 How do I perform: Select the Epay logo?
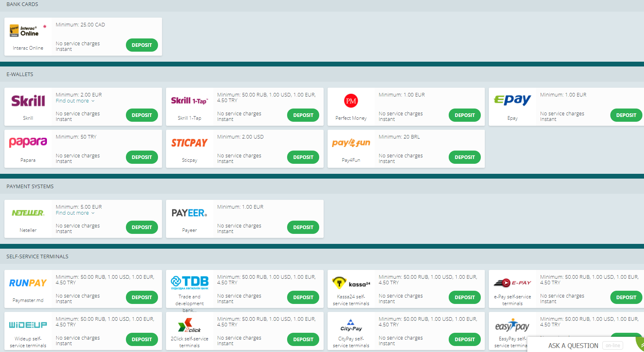pyautogui.click(x=512, y=100)
